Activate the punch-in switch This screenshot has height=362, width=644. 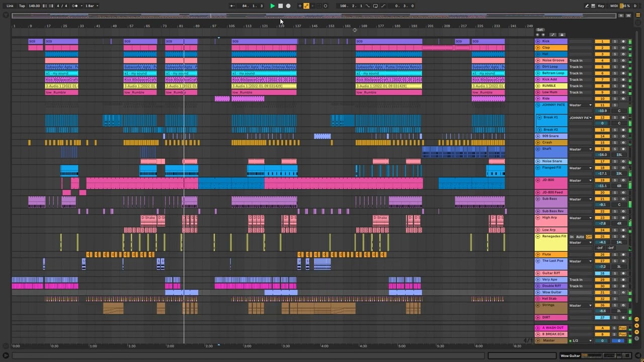368,6
